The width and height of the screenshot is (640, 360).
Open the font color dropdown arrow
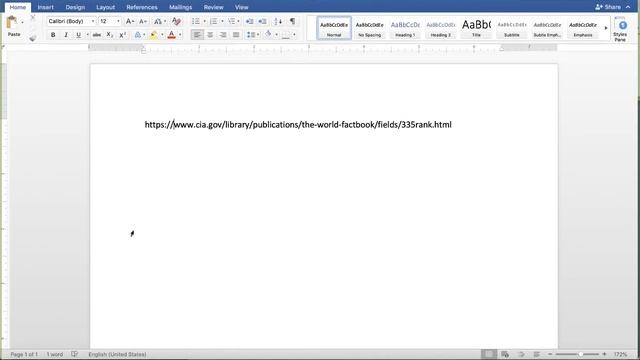coord(180,35)
